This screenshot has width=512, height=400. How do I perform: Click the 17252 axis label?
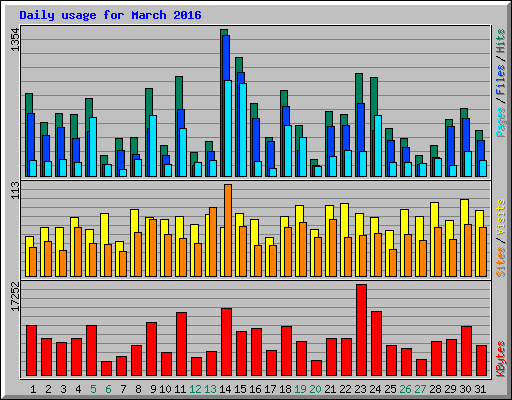pos(15,296)
